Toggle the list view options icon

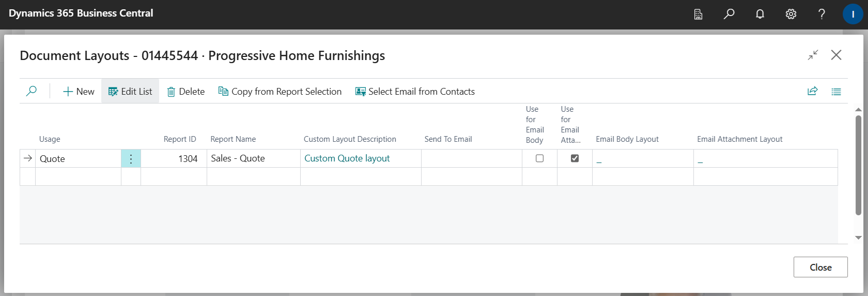tap(836, 92)
